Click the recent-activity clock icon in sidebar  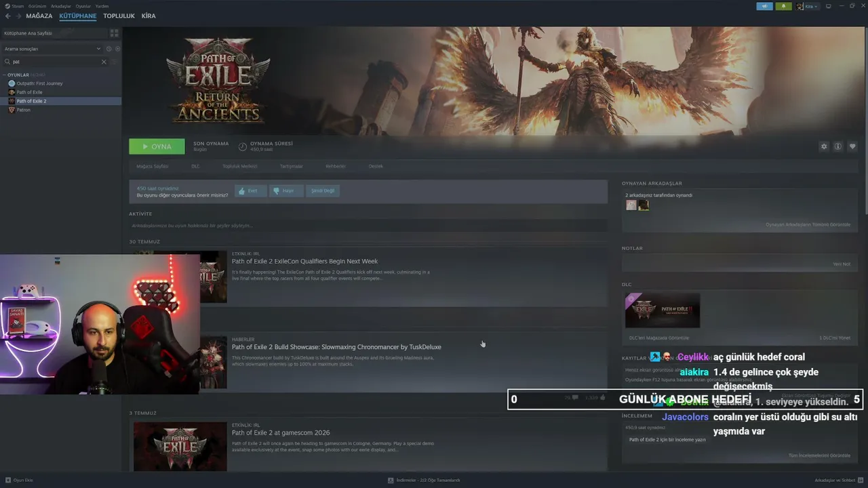click(x=108, y=49)
